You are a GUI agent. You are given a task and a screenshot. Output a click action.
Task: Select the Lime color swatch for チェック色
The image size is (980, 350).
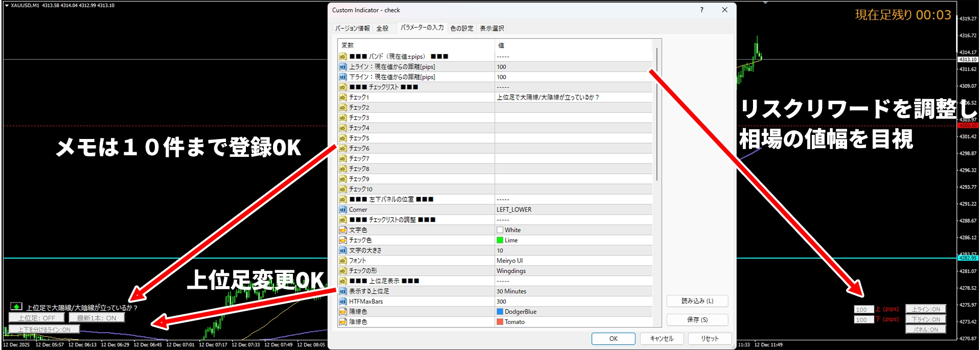[500, 240]
